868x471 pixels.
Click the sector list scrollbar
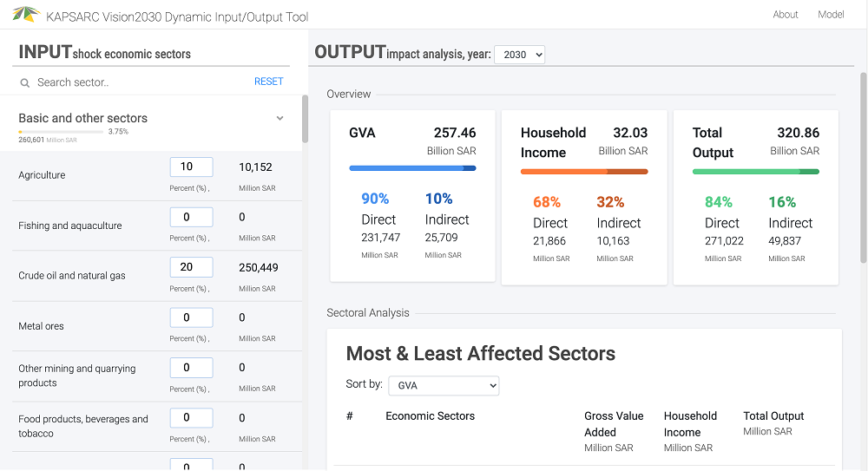(305, 119)
